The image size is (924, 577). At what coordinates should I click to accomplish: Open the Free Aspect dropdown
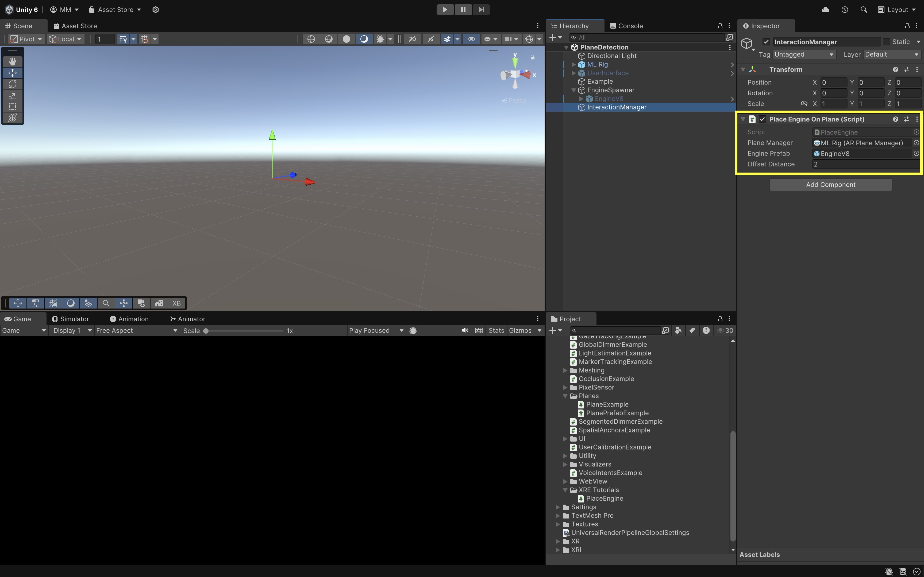click(x=136, y=330)
